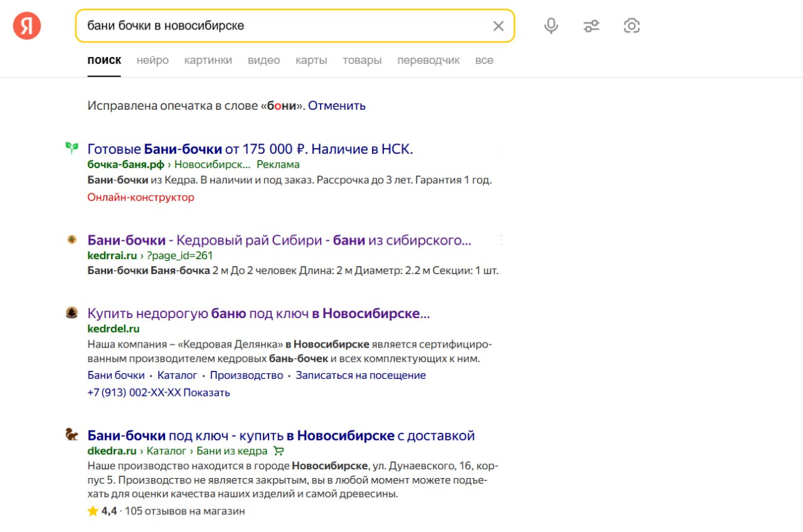This screenshot has height=532, width=803.
Task: Open 'Бани-бочки под ключ - купить в Новосибирске' result
Action: [281, 435]
